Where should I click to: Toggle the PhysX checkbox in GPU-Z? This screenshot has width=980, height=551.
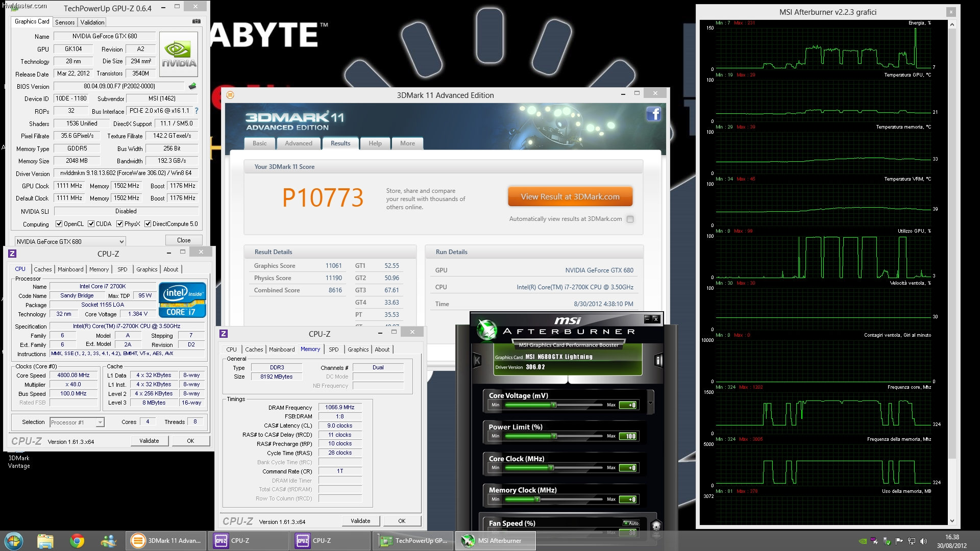point(119,224)
